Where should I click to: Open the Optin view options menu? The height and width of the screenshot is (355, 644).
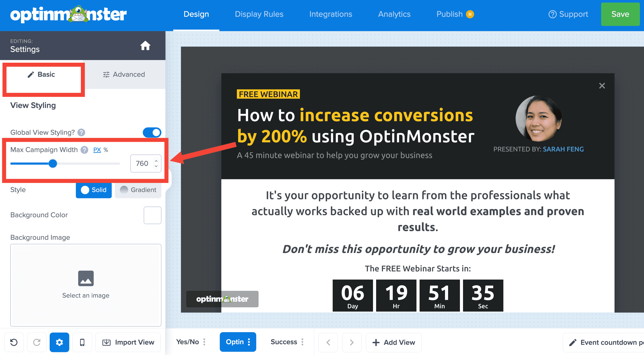249,342
